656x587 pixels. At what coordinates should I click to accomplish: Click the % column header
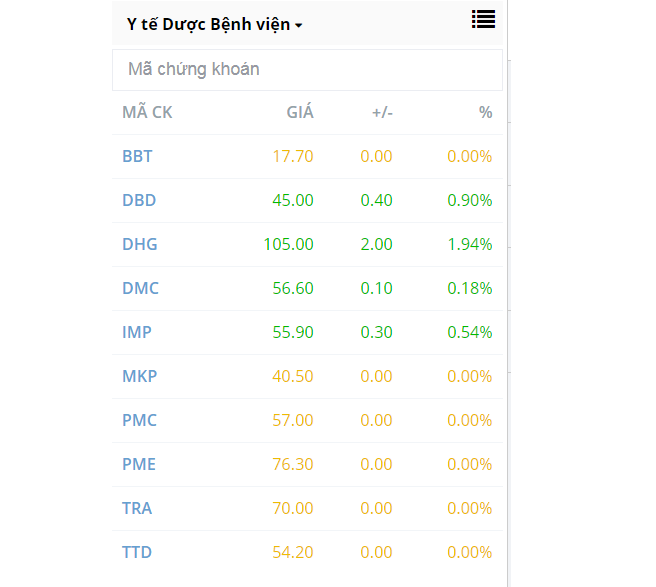[x=485, y=112]
